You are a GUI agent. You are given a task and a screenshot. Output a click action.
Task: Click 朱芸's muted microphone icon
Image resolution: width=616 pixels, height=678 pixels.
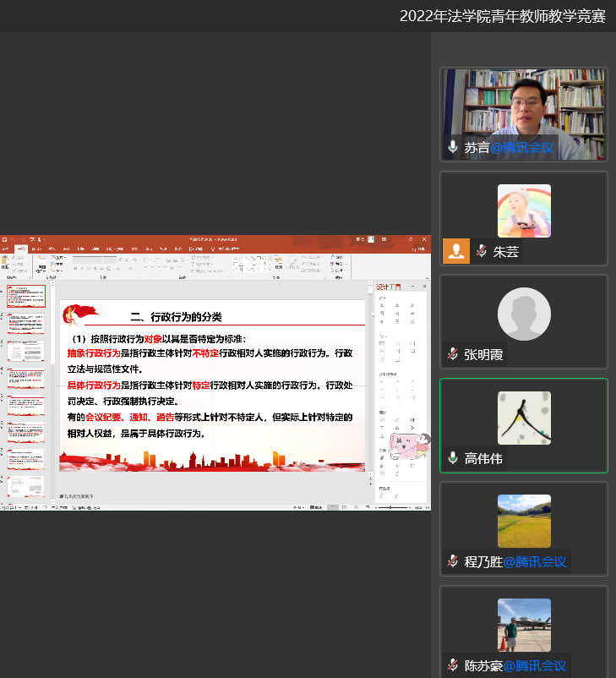coord(482,251)
